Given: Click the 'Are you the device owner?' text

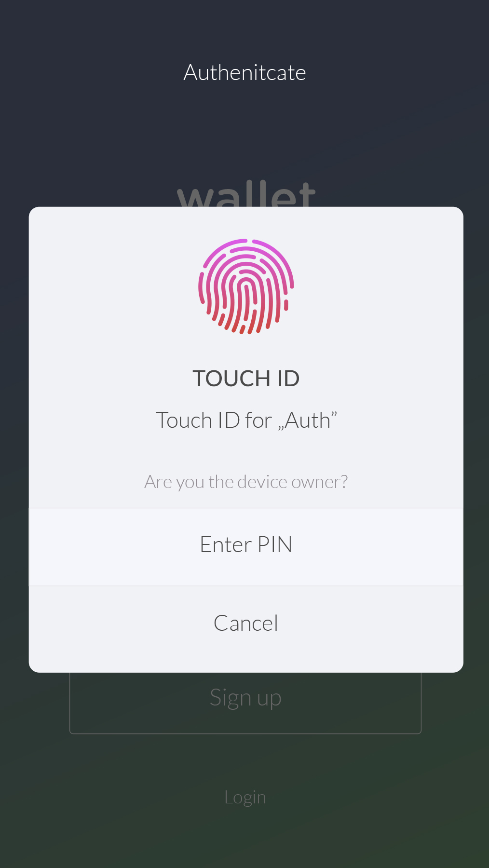Looking at the screenshot, I should (x=246, y=482).
